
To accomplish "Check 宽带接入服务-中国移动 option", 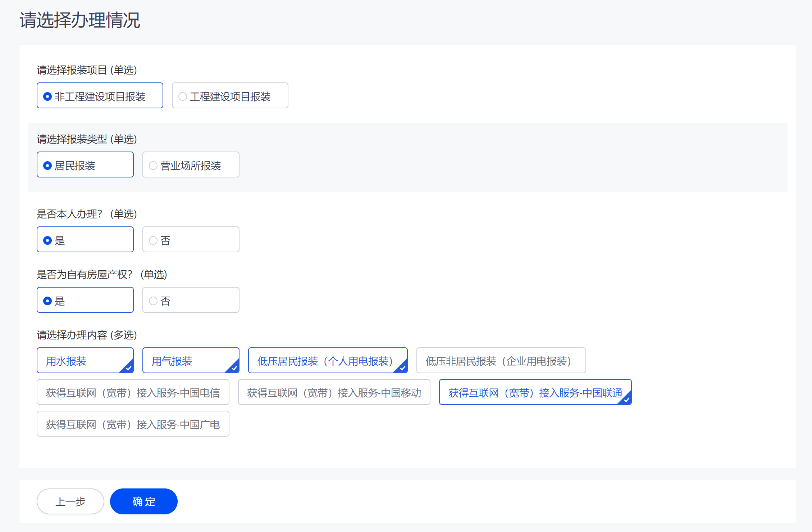I will coord(334,392).
